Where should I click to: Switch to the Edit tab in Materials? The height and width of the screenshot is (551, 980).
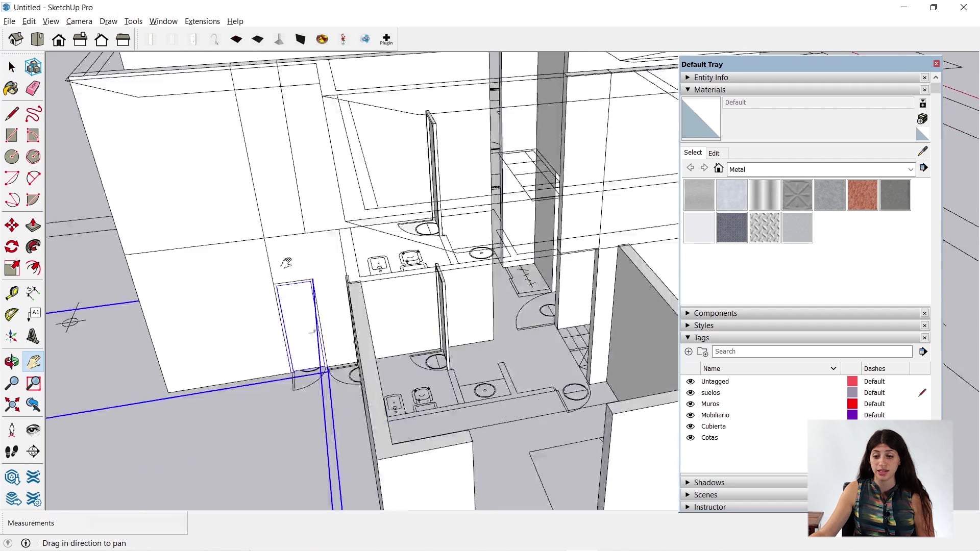(x=714, y=153)
